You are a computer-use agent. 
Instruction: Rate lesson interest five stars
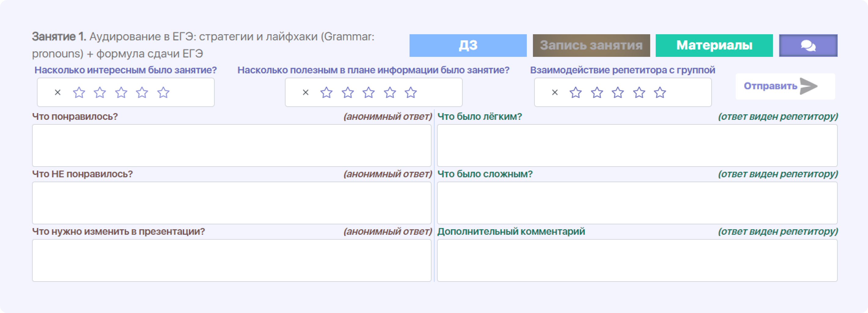pos(163,92)
